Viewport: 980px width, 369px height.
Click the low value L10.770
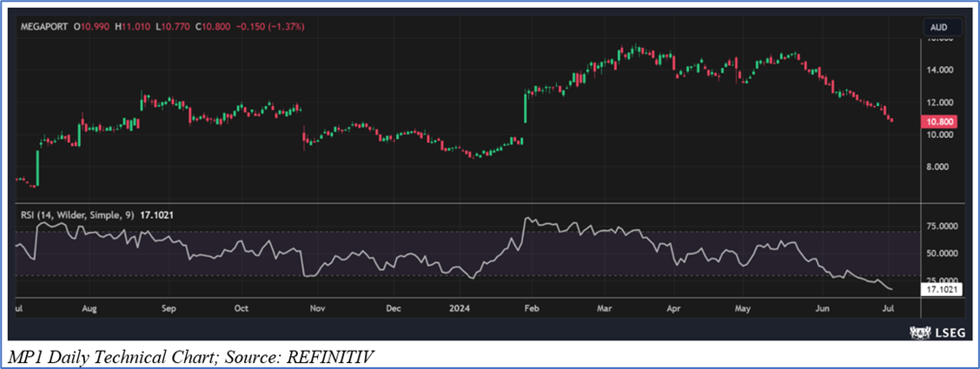175,28
